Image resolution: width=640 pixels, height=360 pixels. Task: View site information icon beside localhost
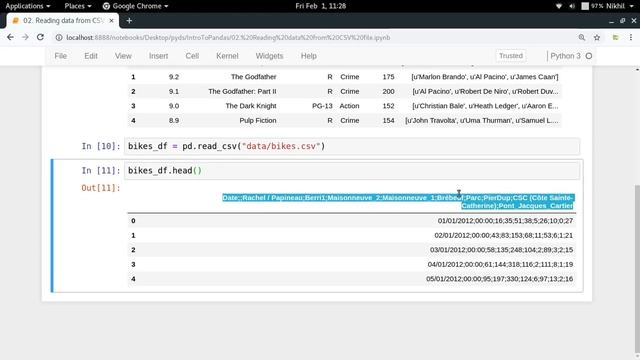tap(59, 38)
